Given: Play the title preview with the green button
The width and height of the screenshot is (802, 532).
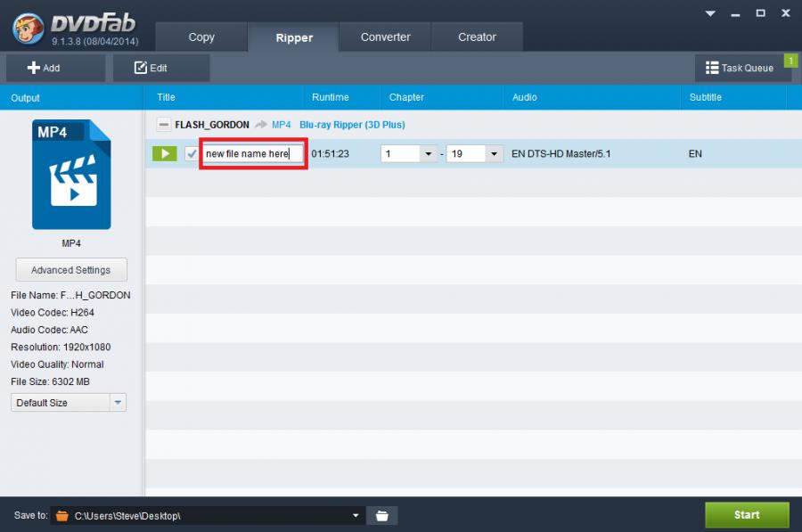Looking at the screenshot, I should [x=165, y=153].
